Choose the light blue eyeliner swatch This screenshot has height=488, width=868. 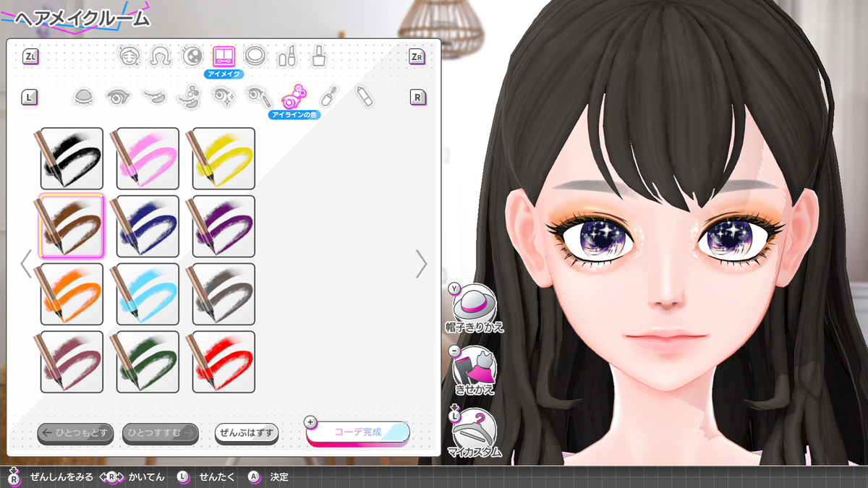click(x=148, y=294)
